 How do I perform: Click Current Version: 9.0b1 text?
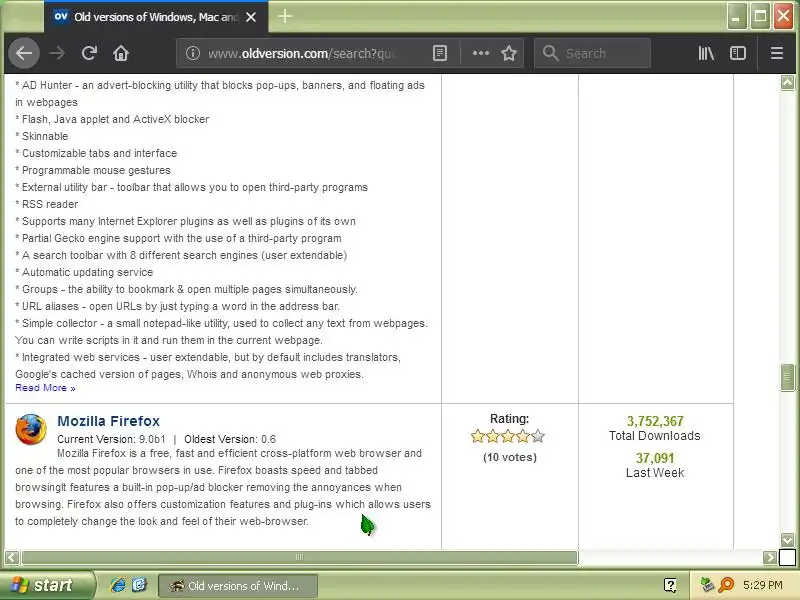111,439
